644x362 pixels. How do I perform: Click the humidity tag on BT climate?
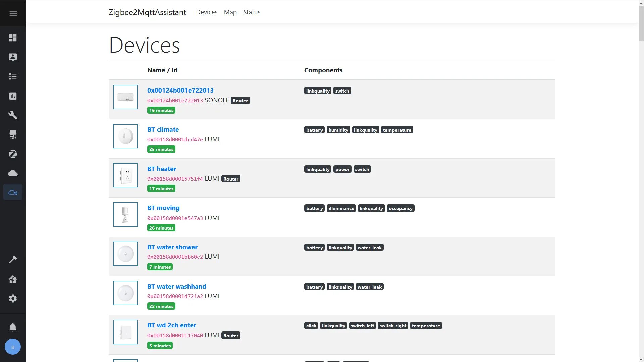338,130
